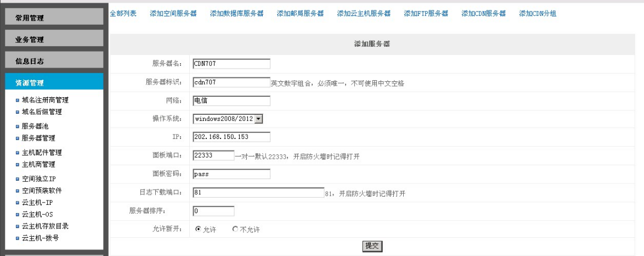The image size is (644, 256).
Task: Expand the 常用管理 sidebar section
Action: point(53,18)
